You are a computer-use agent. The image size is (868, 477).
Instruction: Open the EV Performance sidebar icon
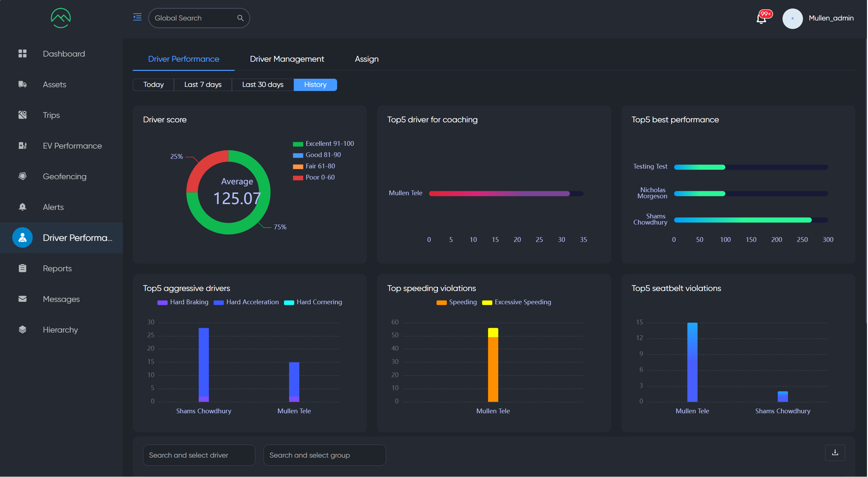22,145
